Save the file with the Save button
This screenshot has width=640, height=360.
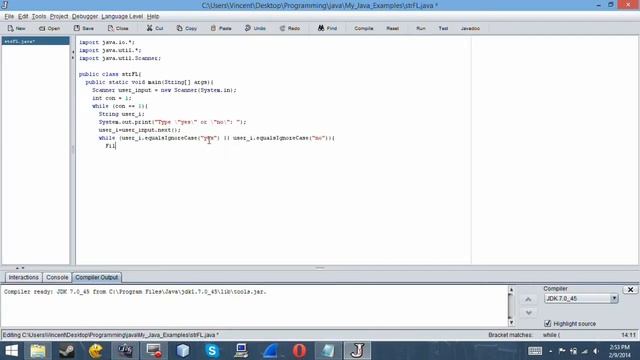click(84, 29)
